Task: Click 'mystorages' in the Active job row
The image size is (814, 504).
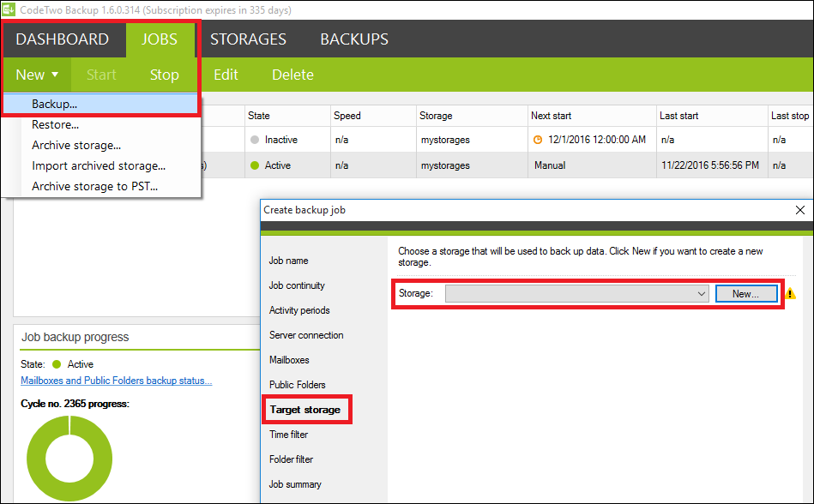Action: tap(445, 165)
